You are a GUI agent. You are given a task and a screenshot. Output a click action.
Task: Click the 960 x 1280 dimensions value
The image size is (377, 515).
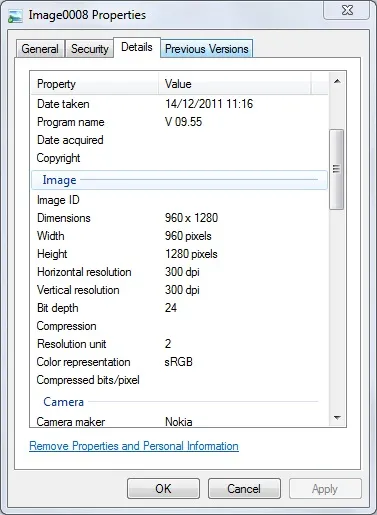[192, 218]
